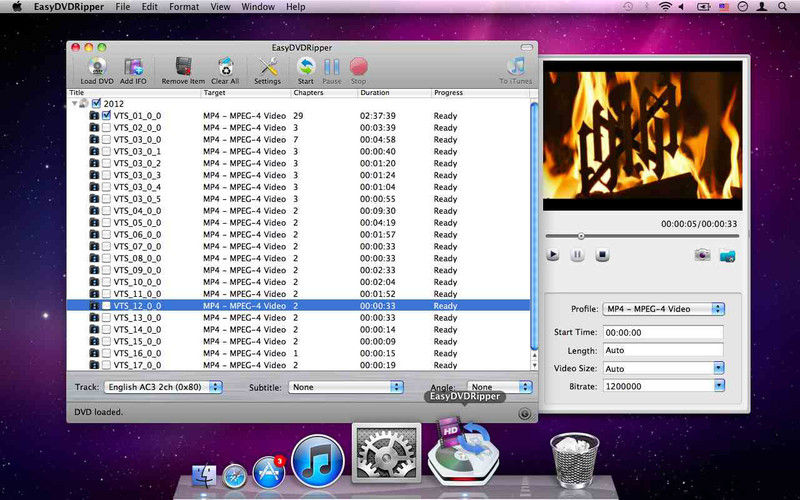Open the Bitrate dropdown arrow
800x500 pixels.
coord(719,386)
